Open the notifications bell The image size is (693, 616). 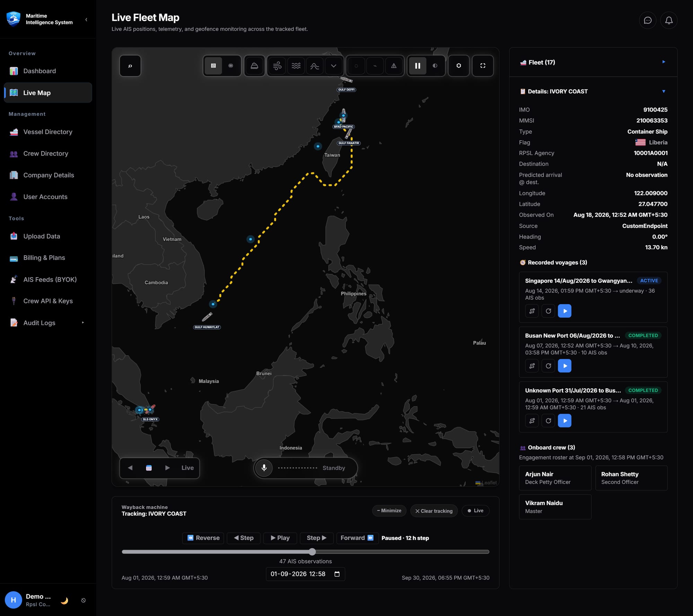(669, 20)
